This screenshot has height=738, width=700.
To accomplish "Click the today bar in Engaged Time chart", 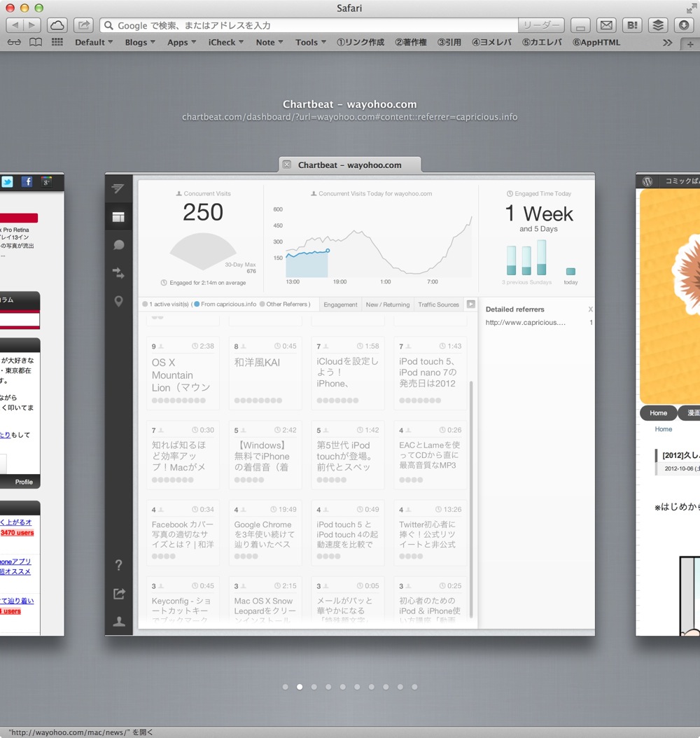I will (570, 271).
